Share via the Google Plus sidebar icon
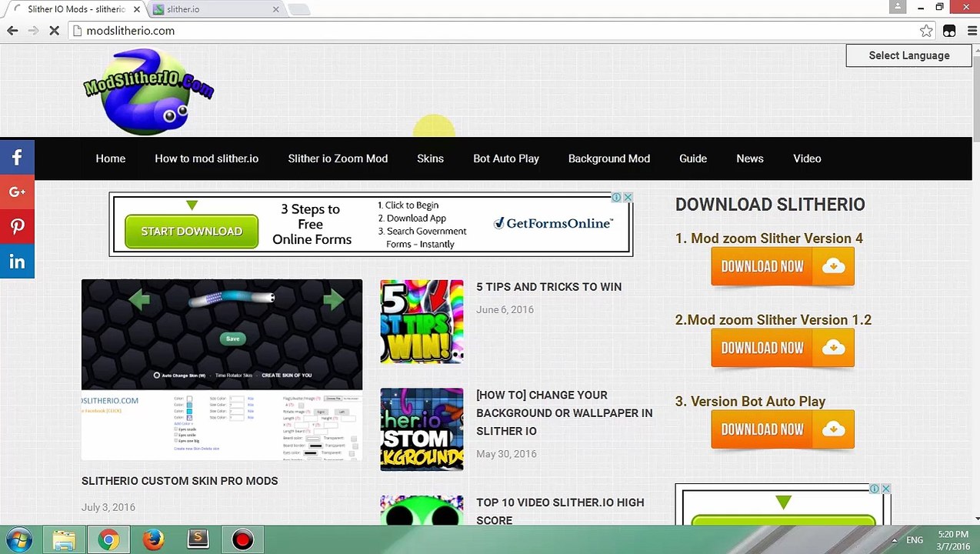 tap(17, 192)
